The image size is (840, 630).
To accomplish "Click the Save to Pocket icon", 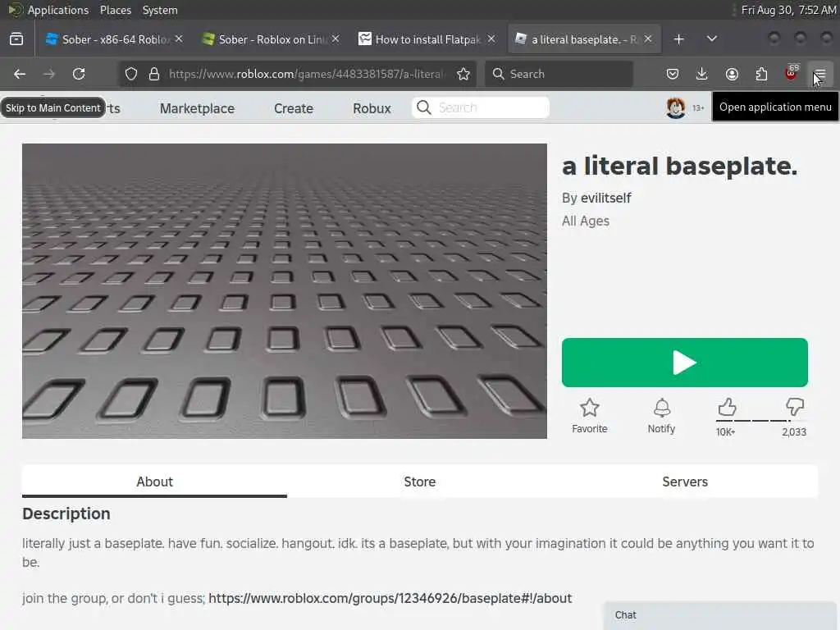I will point(673,74).
